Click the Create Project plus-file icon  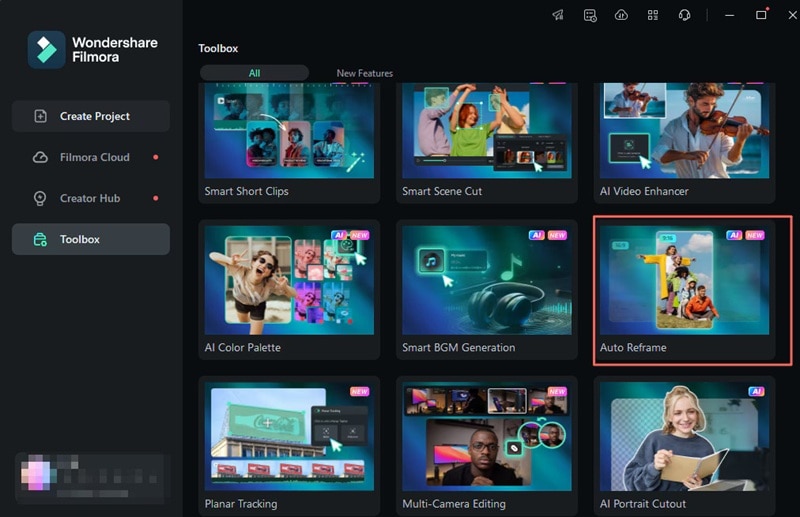click(x=40, y=116)
